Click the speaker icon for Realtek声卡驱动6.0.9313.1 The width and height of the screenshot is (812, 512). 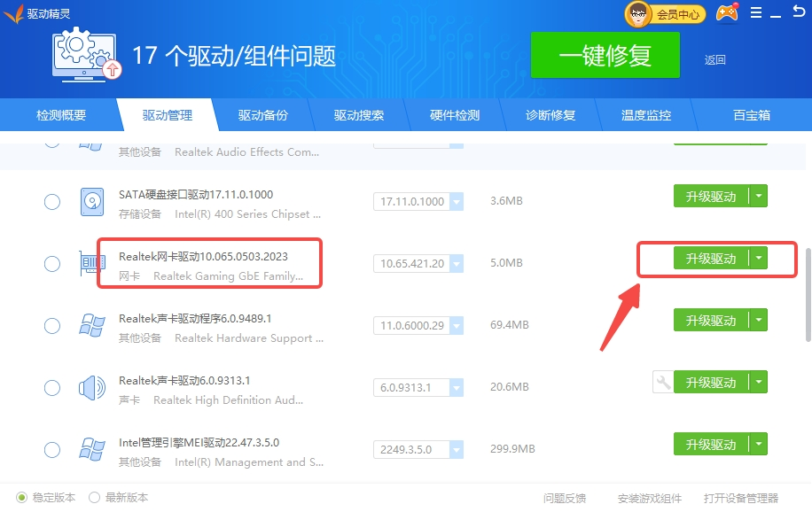[91, 387]
